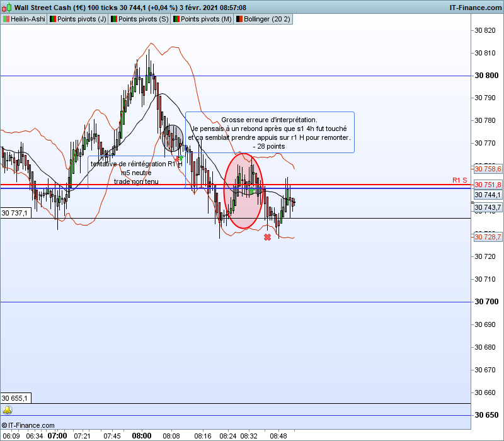Click the Bollinger tab color swatch icon
504x441 pixels.
click(x=239, y=19)
